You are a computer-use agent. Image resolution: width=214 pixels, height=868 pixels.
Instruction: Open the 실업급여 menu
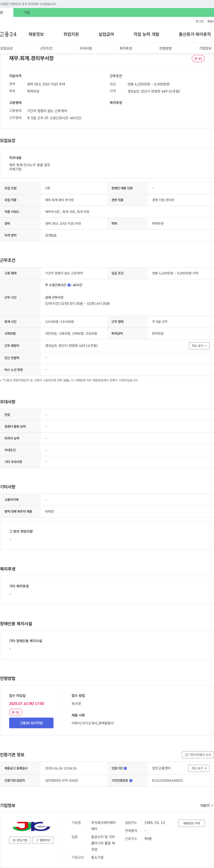pyautogui.click(x=106, y=34)
